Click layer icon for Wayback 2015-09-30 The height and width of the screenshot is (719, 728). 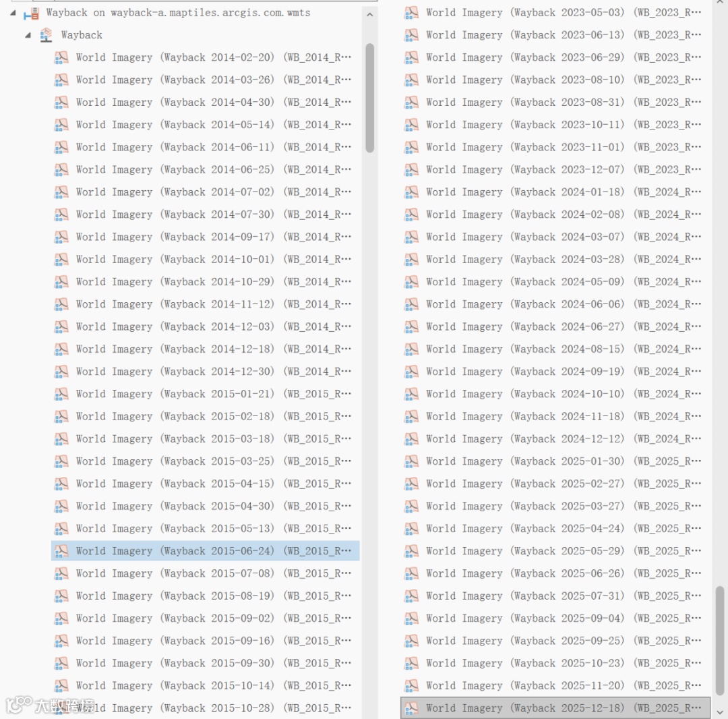[61, 663]
